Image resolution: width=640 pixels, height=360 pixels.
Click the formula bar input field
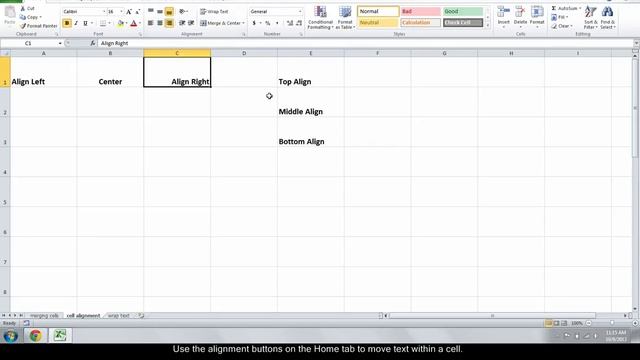366,43
